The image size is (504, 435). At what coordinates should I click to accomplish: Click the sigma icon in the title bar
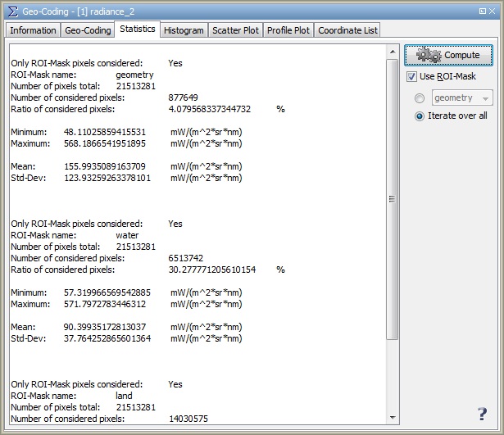click(x=11, y=11)
